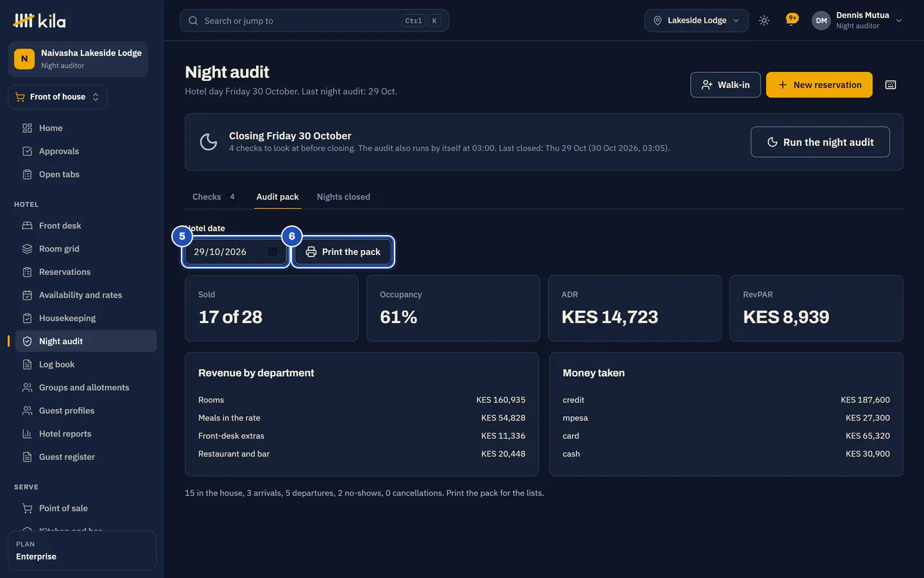Click the Open tabs clipboard icon
924x578 pixels.
click(x=27, y=175)
